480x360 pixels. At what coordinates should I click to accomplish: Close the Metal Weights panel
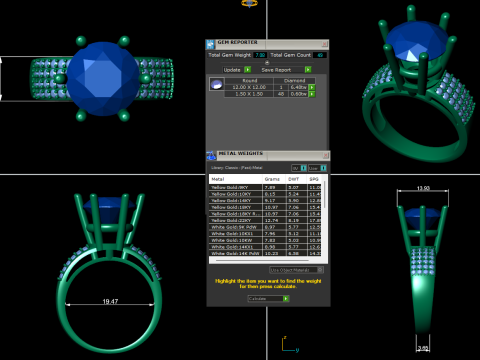(326, 155)
